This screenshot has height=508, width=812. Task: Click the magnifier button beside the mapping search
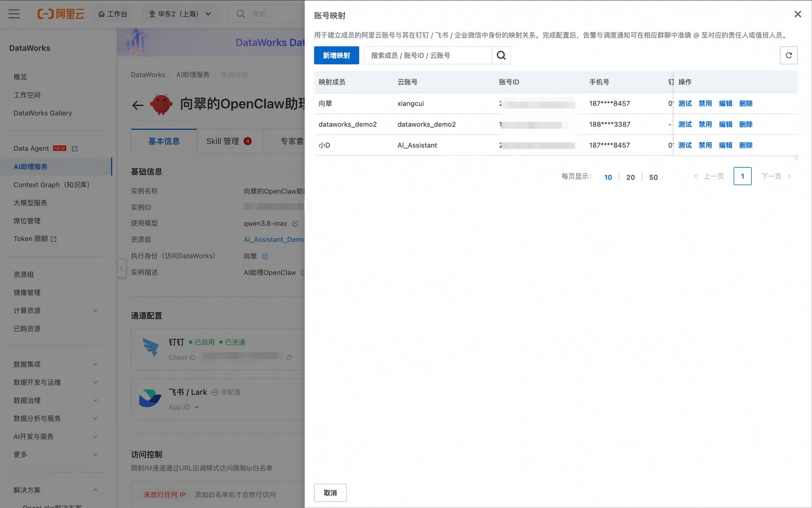click(501, 55)
